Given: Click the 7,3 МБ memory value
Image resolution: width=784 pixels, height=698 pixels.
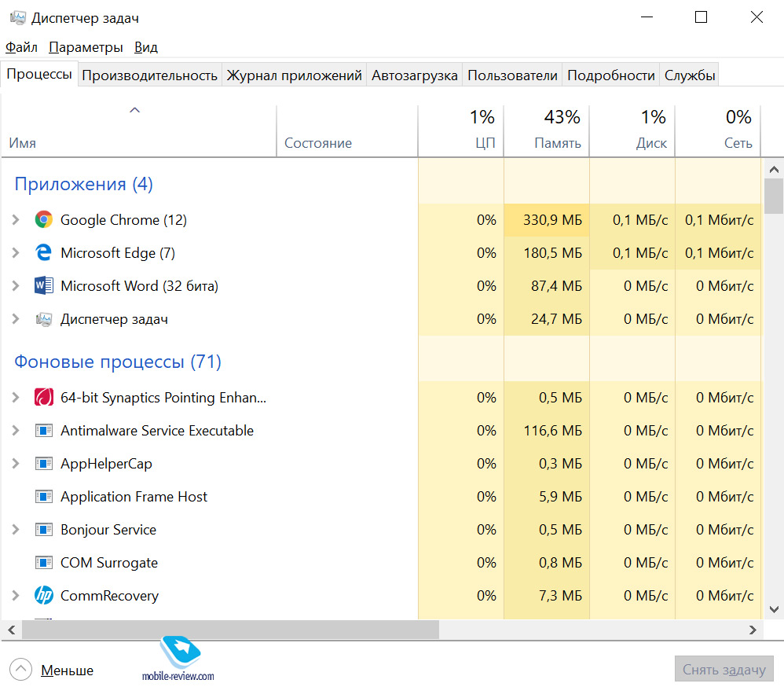Looking at the screenshot, I should 560,596.
